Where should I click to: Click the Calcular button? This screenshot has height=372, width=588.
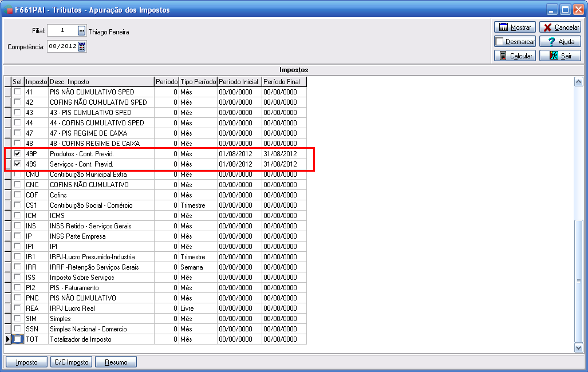(x=515, y=56)
